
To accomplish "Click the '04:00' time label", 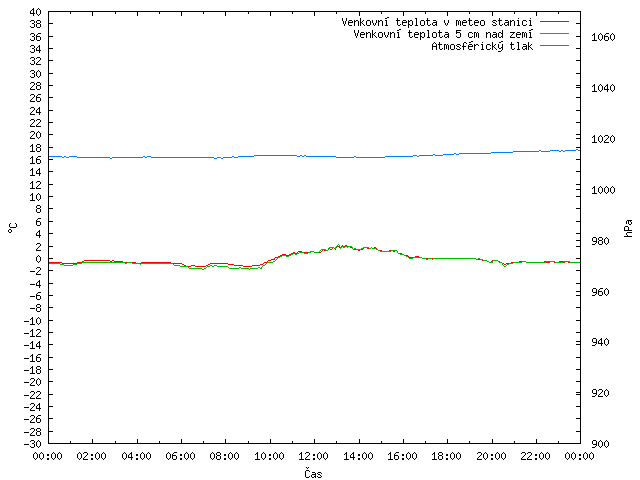I will (136, 456).
